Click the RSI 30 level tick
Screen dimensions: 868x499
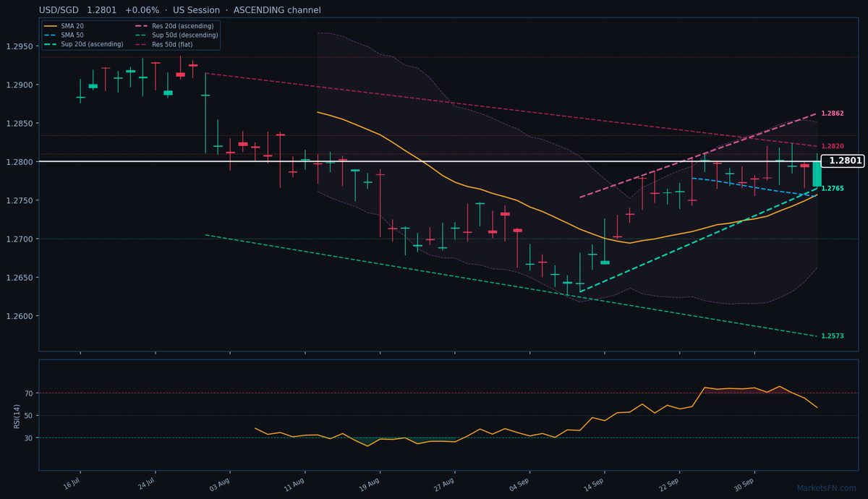coord(29,438)
